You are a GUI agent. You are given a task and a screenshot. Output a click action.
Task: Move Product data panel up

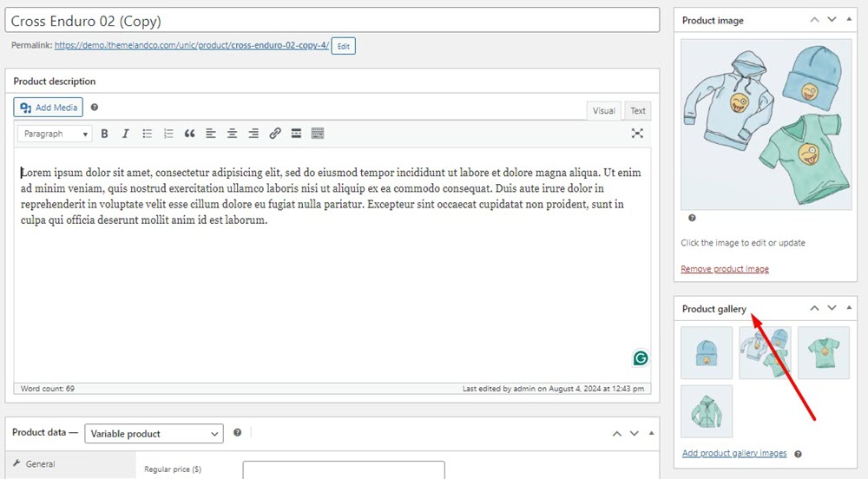(616, 434)
